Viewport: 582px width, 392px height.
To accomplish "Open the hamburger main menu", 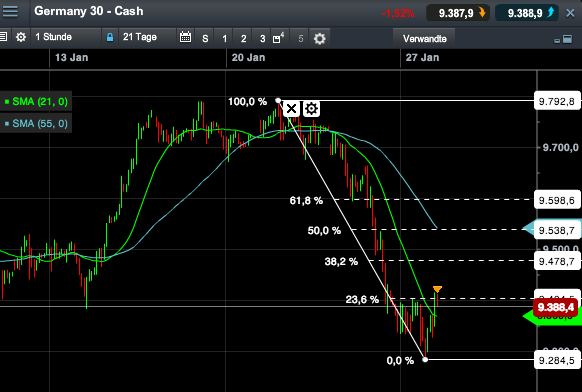I will click(x=10, y=11).
